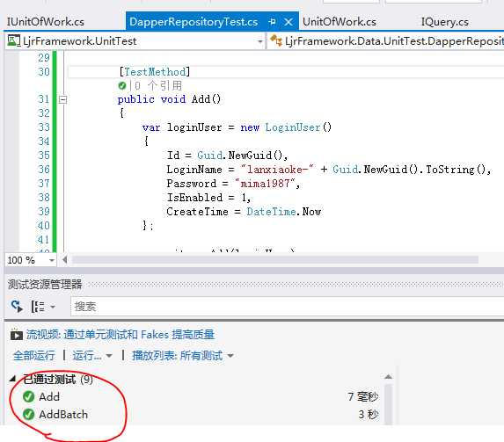This screenshot has height=442, width=504.
Task: Click the DateTime.Now expression
Action: pos(284,212)
